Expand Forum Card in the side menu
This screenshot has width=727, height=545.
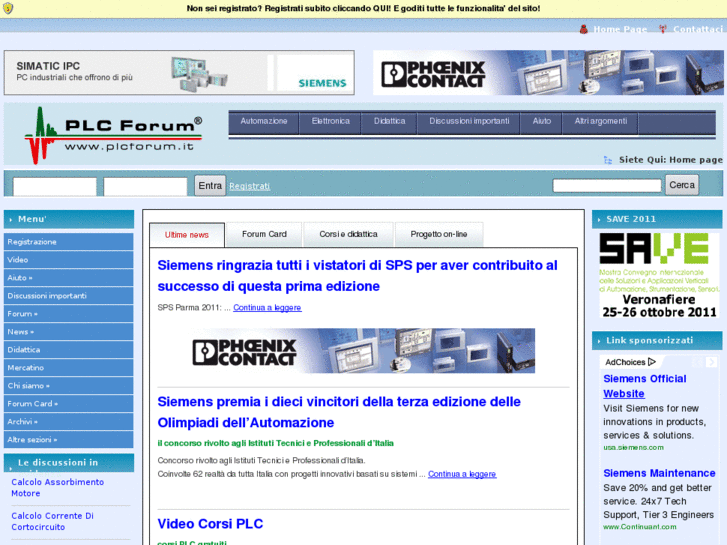click(x=69, y=404)
